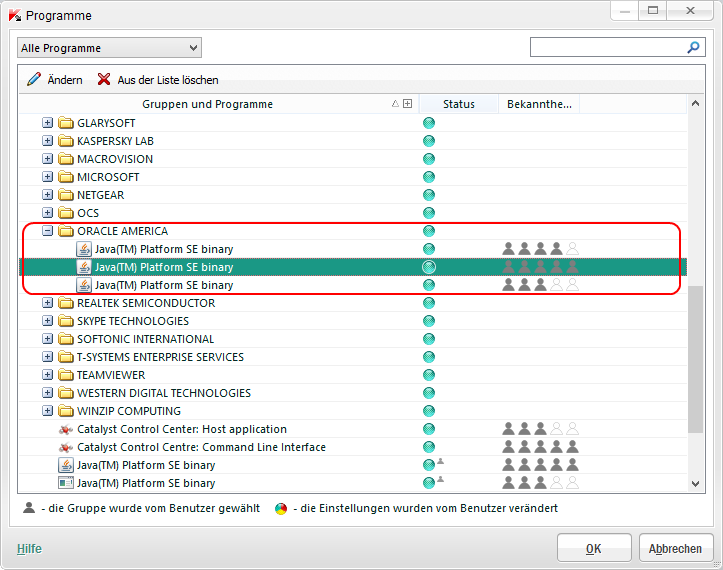Click the scrollbar up arrow
The image size is (723, 570).
pos(695,103)
